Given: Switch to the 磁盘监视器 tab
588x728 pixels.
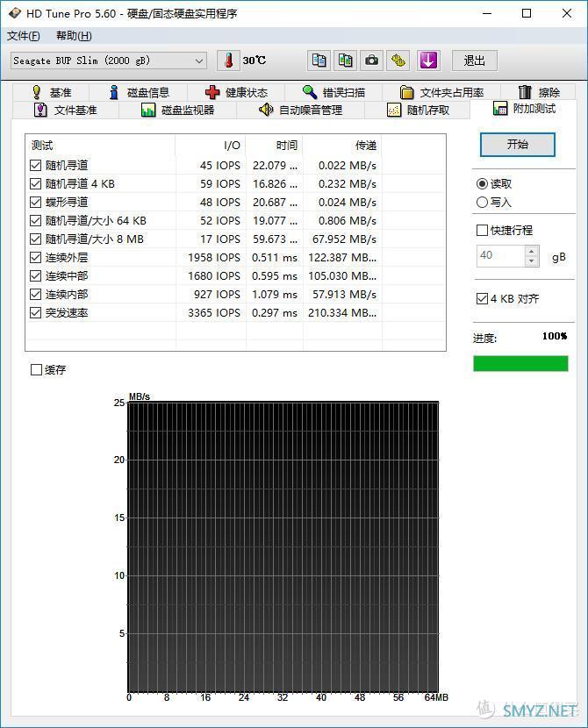Looking at the screenshot, I should pyautogui.click(x=177, y=110).
